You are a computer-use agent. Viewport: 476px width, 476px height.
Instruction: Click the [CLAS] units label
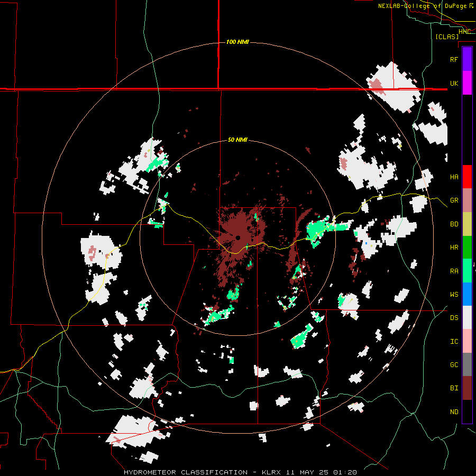[x=447, y=36]
